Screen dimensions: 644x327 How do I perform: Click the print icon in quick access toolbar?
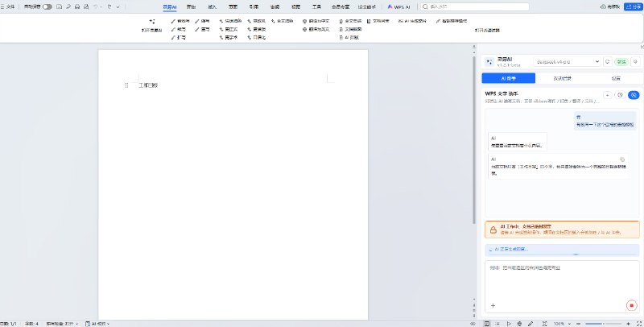coord(77,6)
